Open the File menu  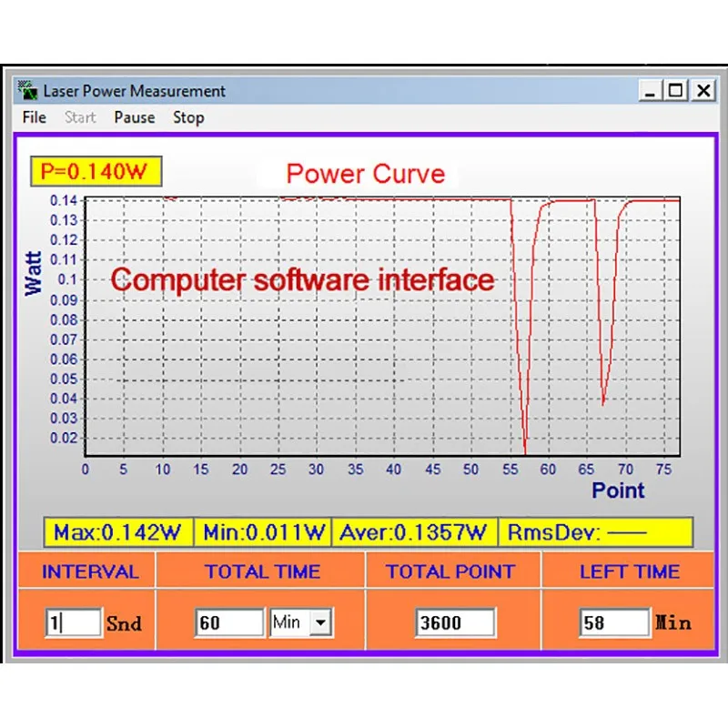pyautogui.click(x=35, y=117)
